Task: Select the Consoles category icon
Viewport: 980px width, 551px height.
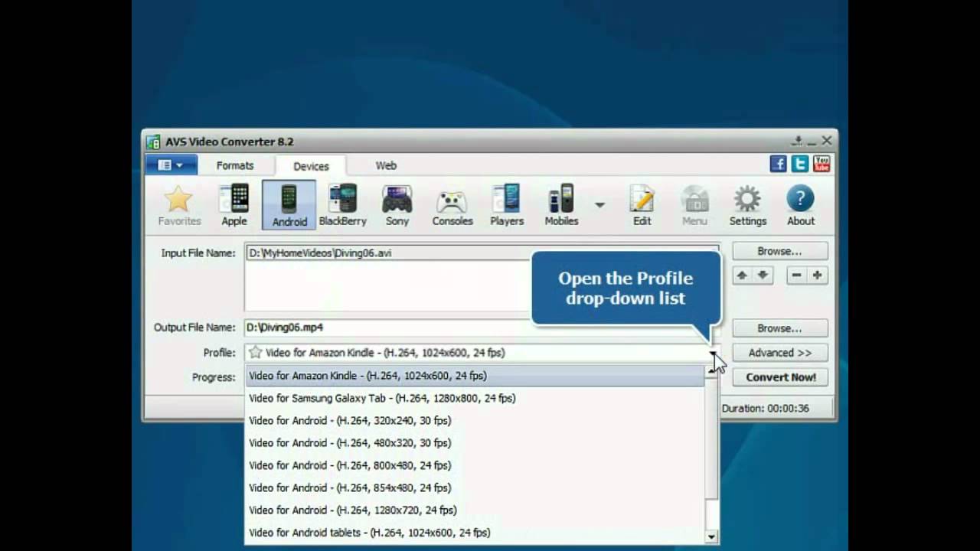Action: coord(452,205)
